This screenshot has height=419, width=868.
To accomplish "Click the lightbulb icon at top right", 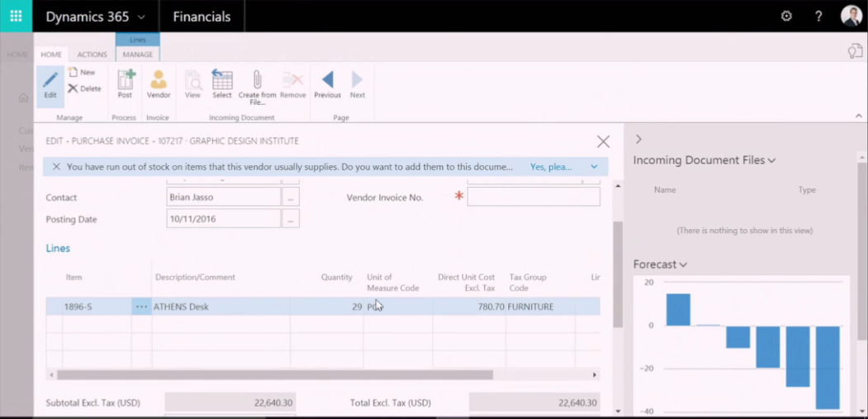I will pyautogui.click(x=855, y=51).
